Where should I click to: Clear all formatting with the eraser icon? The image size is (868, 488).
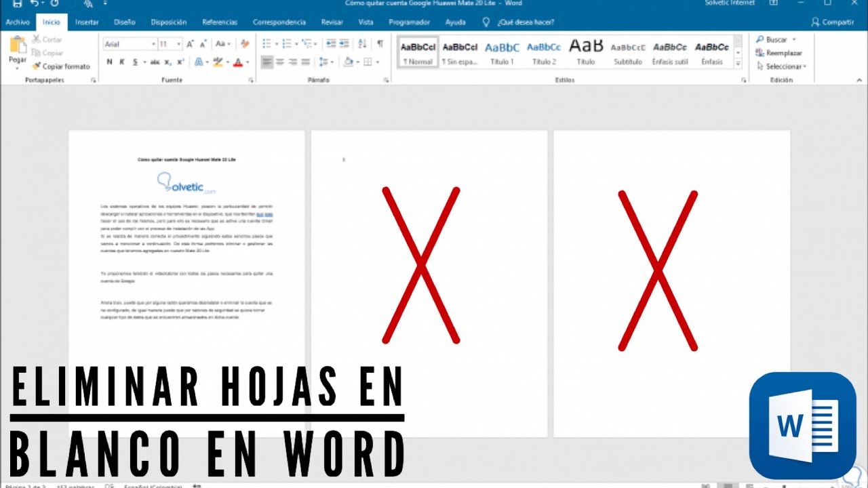pos(245,44)
